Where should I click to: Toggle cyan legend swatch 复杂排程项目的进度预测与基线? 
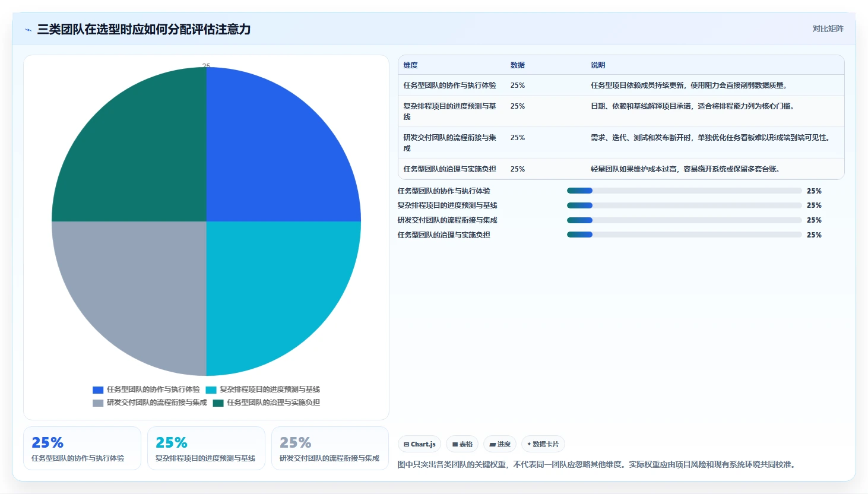(211, 389)
